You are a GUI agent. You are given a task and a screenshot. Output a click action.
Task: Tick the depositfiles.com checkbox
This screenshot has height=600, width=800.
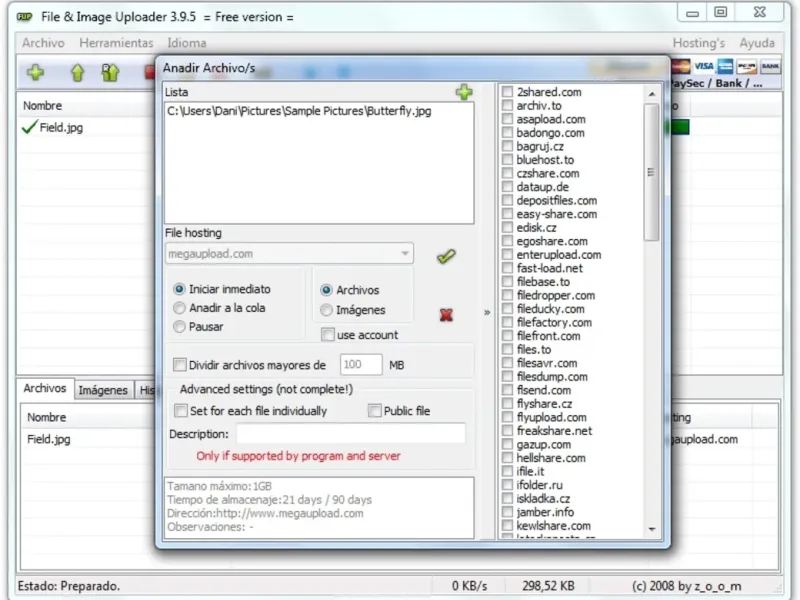507,200
